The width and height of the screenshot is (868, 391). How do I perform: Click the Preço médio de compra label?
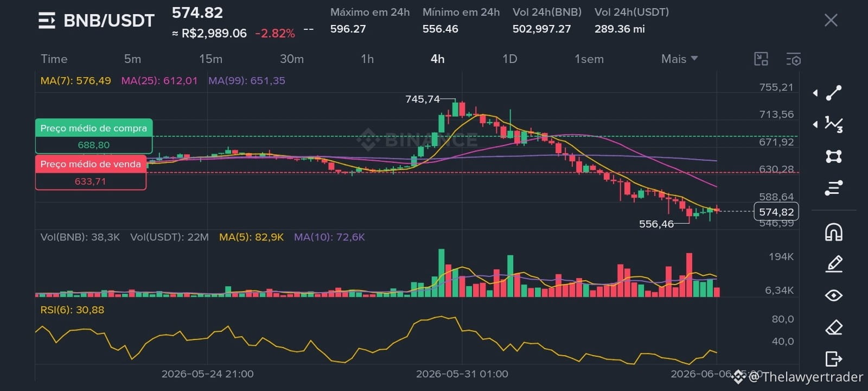click(94, 128)
